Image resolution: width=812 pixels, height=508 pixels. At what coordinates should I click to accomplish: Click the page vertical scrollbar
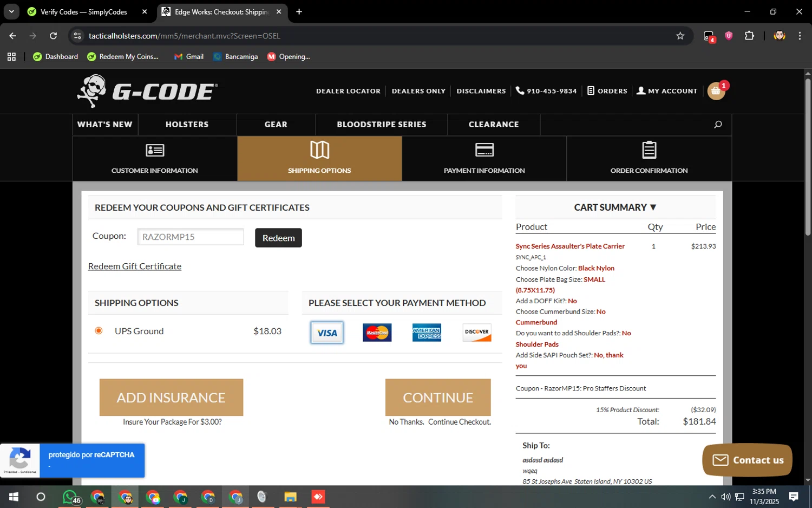tap(808, 157)
